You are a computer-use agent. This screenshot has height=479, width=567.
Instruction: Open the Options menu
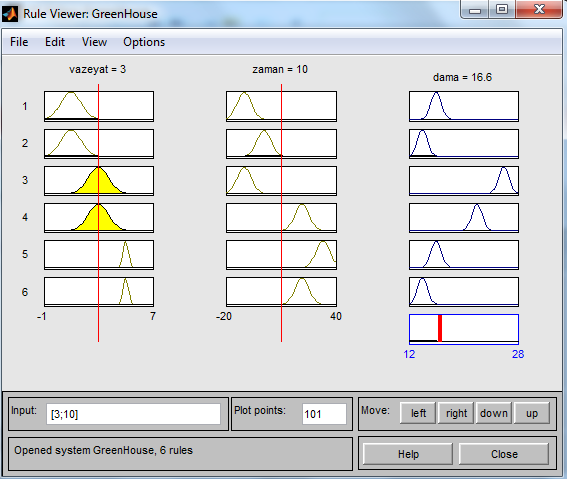coord(144,42)
